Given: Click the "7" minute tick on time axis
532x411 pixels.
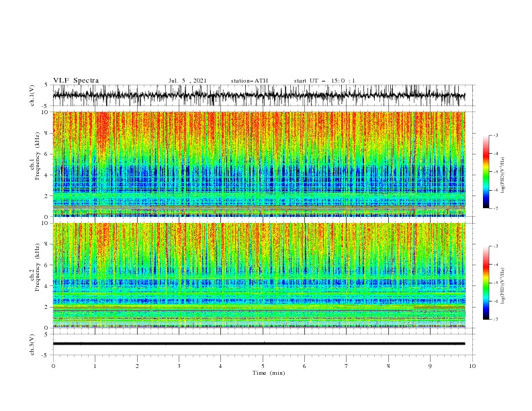Looking at the screenshot, I should (347, 366).
